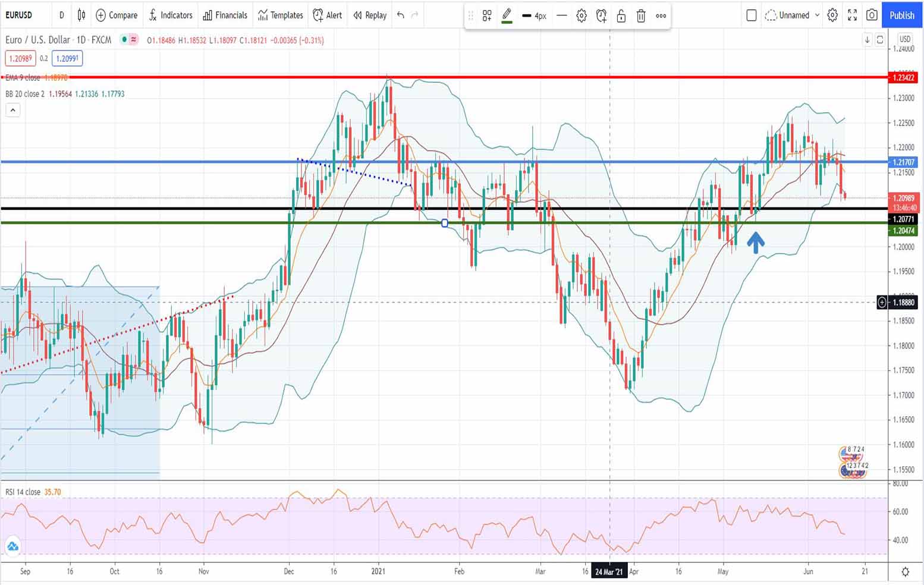Take a chart snapshot with camera icon
The height and width of the screenshot is (585, 924).
pos(872,15)
